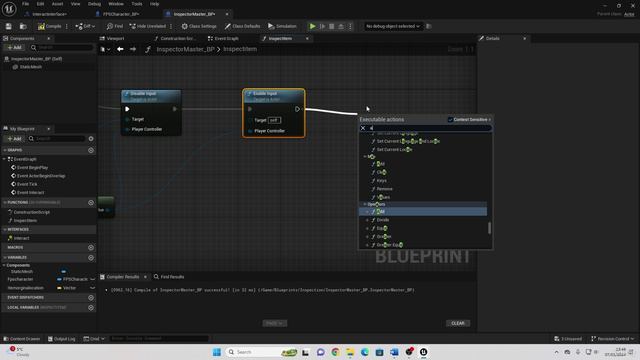640x360 pixels.
Task: Click the Eject button in play controls
Action: click(x=341, y=26)
